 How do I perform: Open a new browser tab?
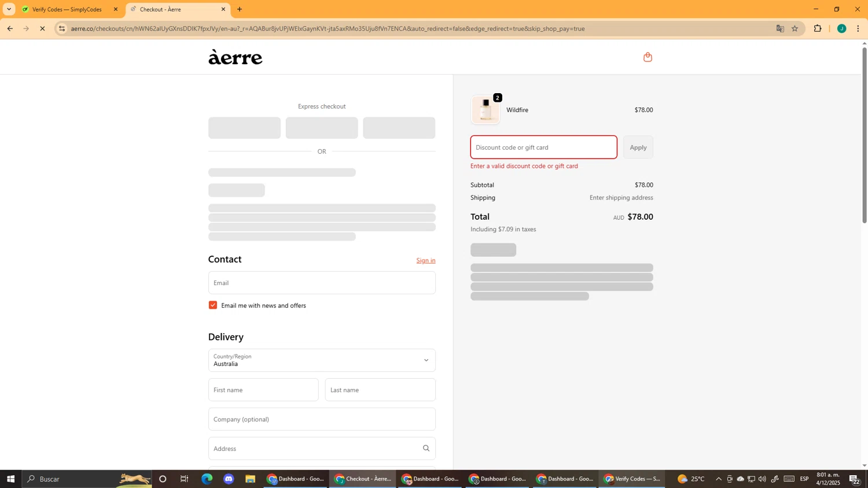(240, 9)
